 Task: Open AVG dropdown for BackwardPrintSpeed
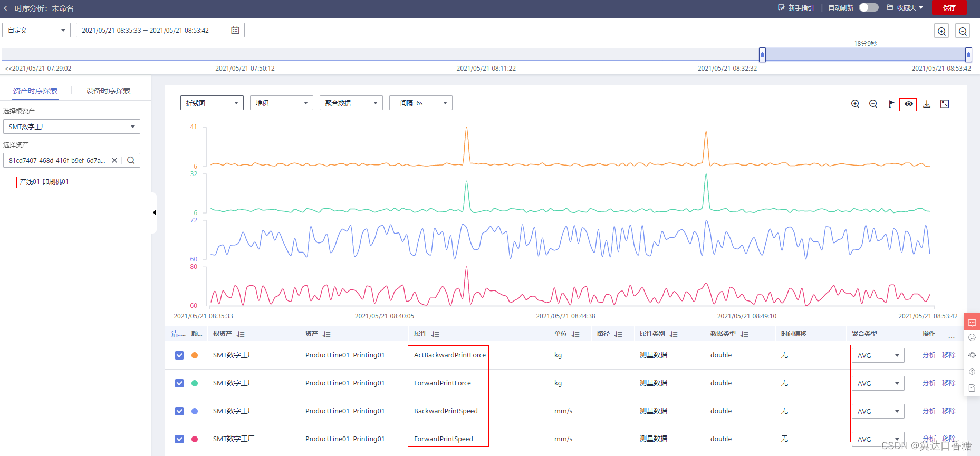(878, 411)
